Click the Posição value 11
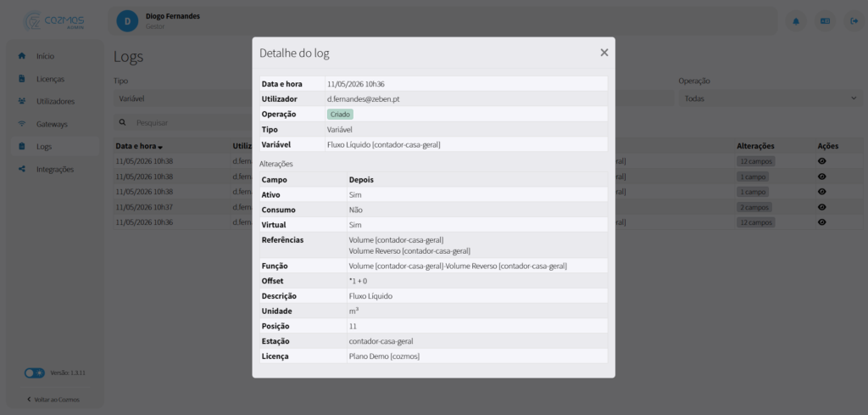 pyautogui.click(x=353, y=326)
